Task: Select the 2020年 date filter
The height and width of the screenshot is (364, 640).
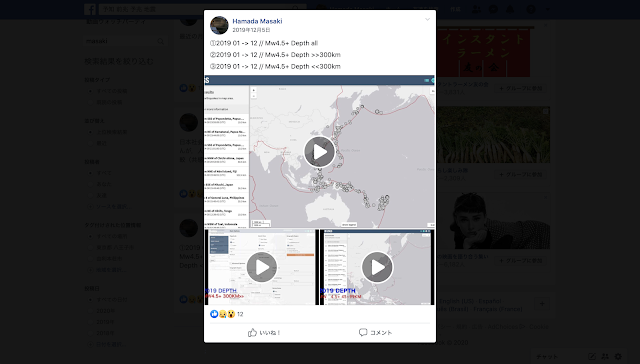Action: [105, 311]
